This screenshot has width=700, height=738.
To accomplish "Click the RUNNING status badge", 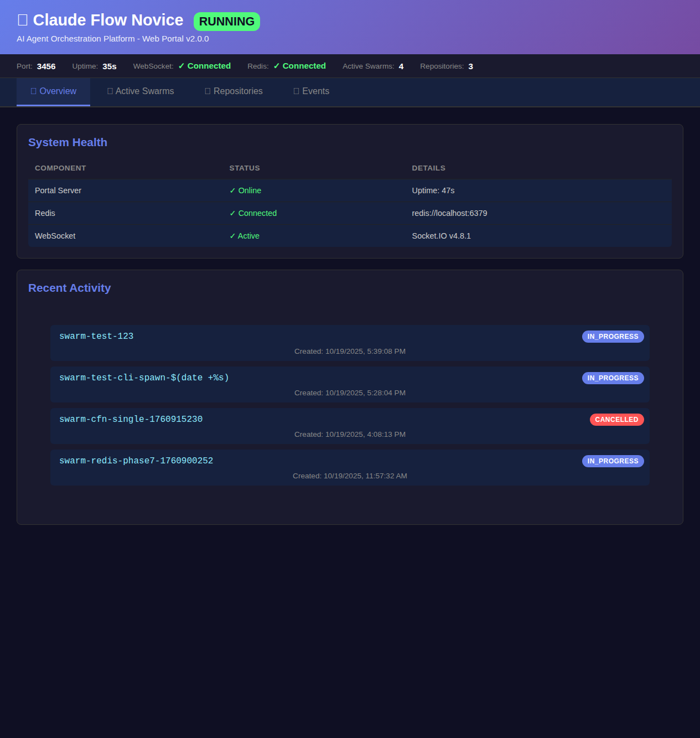I will (x=227, y=22).
